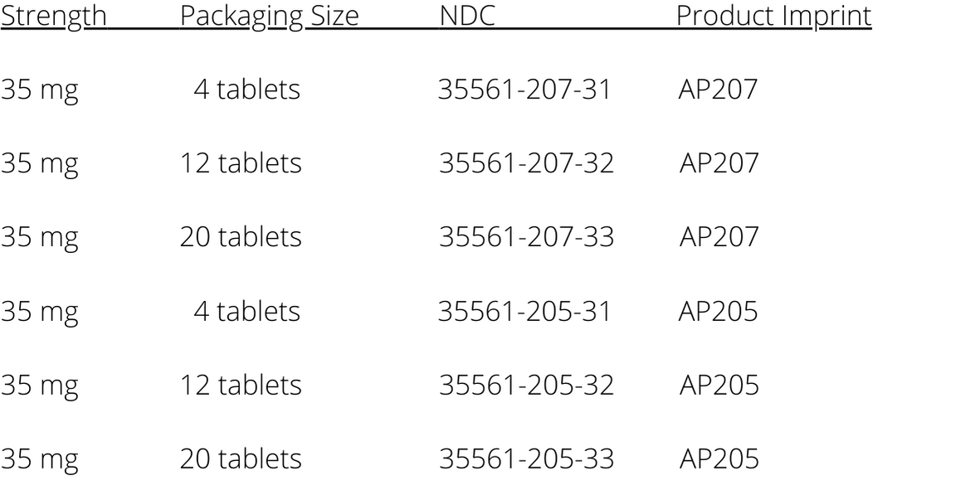
Task: Click "12 tablets" in the 35561-205-32 row
Action: click(241, 386)
